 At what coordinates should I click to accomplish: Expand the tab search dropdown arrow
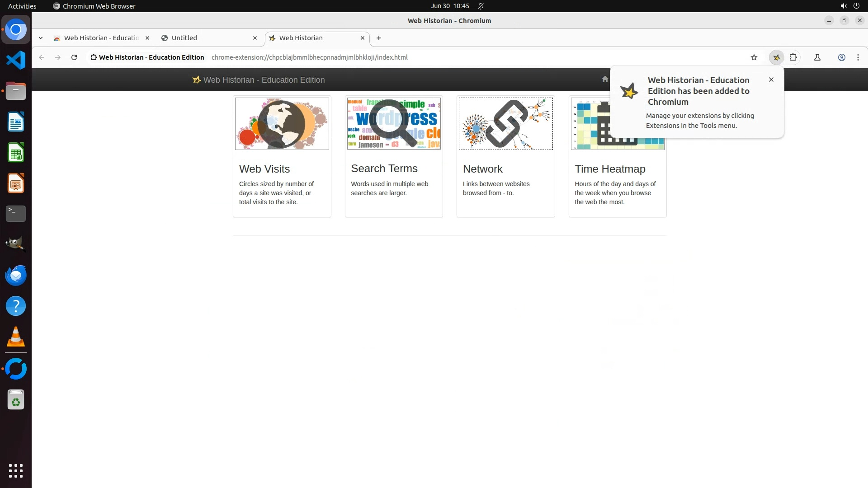(x=41, y=38)
